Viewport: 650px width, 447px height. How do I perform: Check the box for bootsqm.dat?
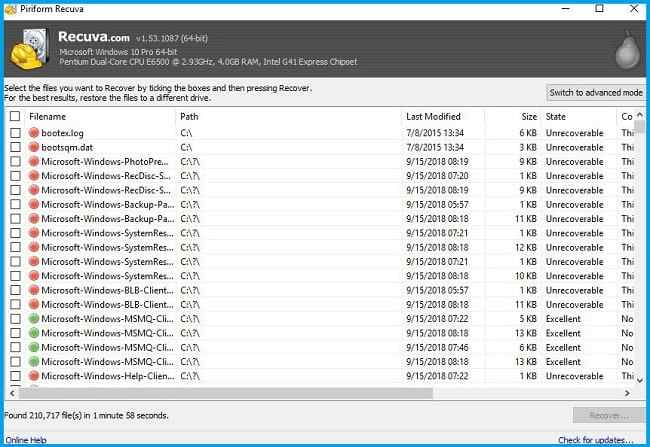(15, 147)
